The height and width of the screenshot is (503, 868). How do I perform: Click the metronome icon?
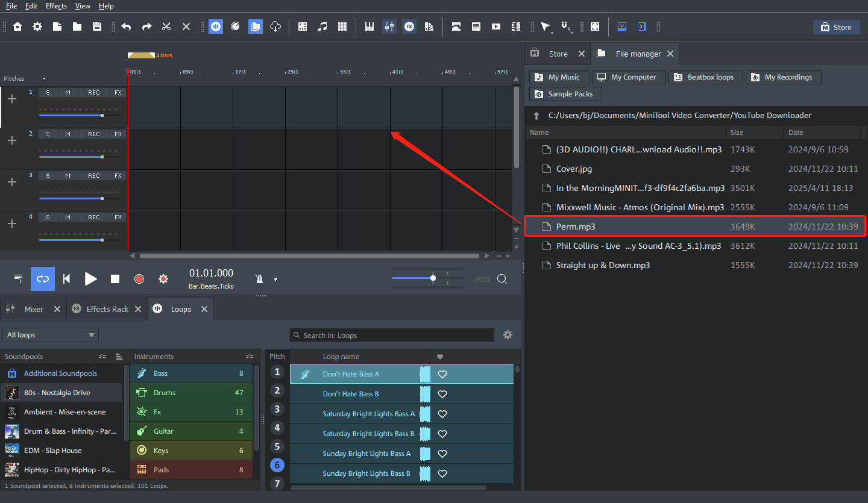click(260, 279)
